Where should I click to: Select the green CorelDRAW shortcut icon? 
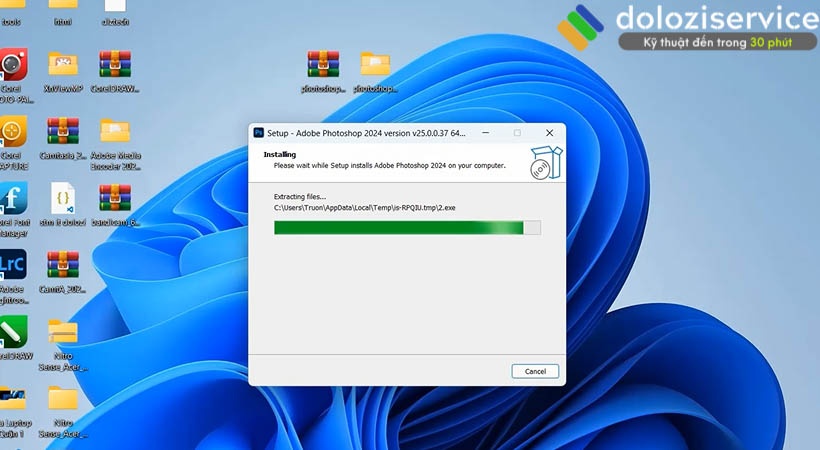[x=14, y=332]
